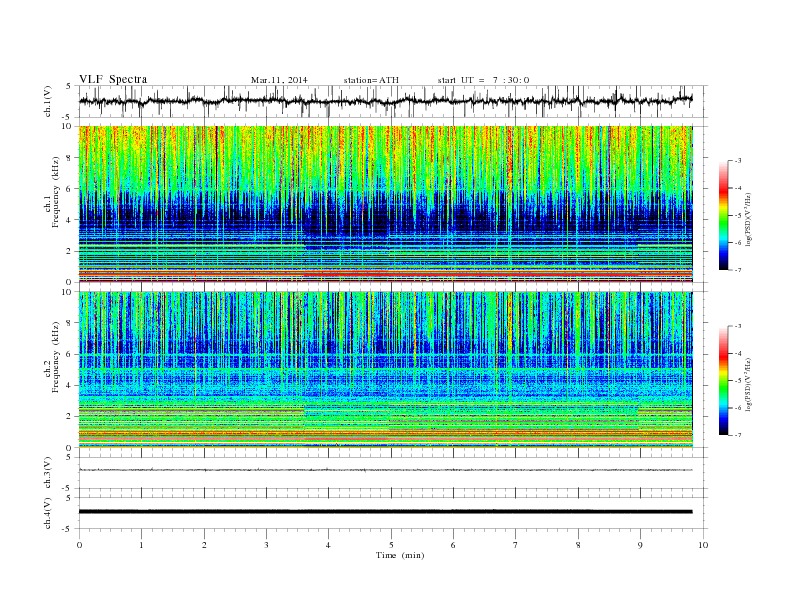The width and height of the screenshot is (792, 612).
Task: Click time-axis tick label "8" at bottom
Action: 578,545
